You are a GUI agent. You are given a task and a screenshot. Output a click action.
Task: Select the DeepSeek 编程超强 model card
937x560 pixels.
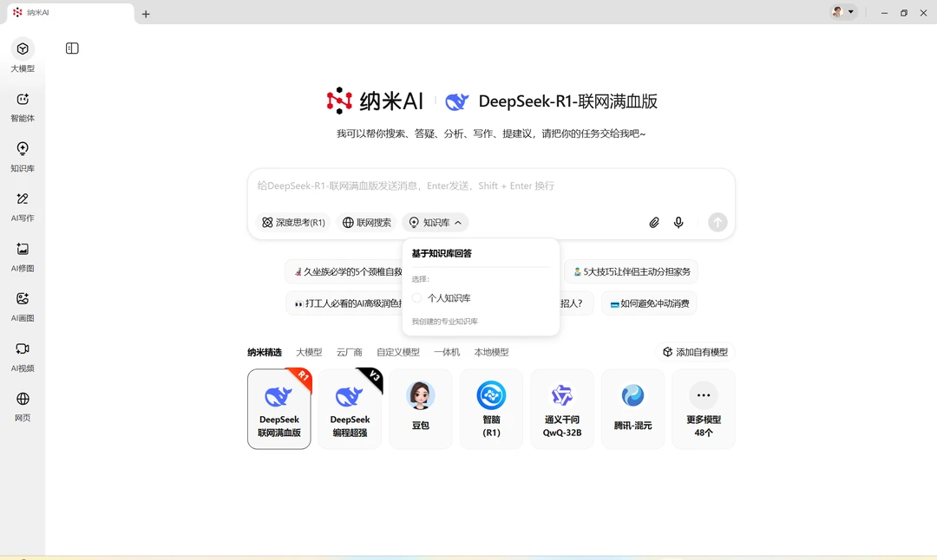point(350,409)
